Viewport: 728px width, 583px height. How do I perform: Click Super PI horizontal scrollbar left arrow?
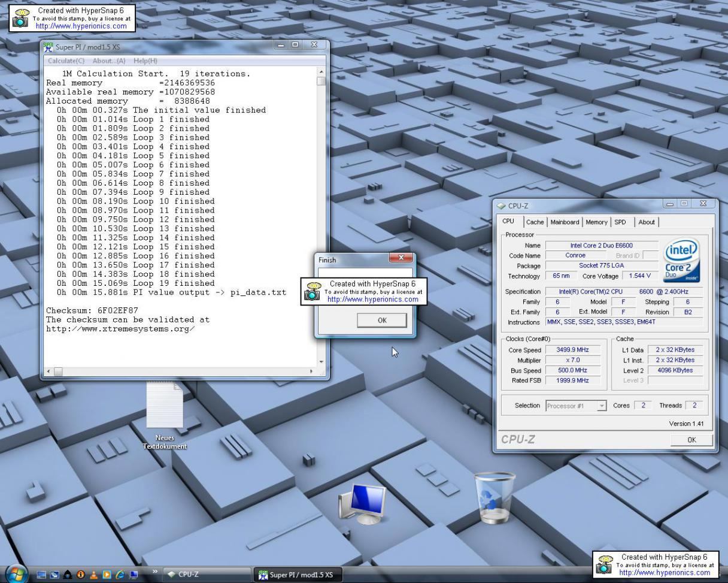point(49,371)
